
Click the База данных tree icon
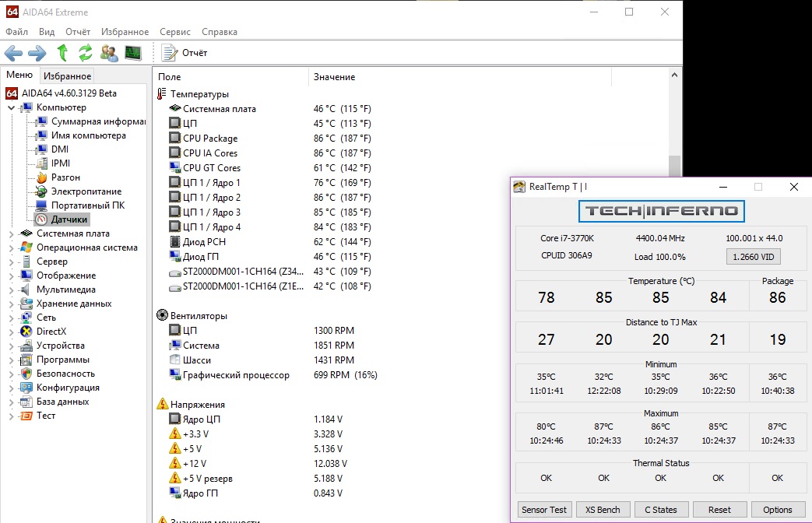[26, 402]
